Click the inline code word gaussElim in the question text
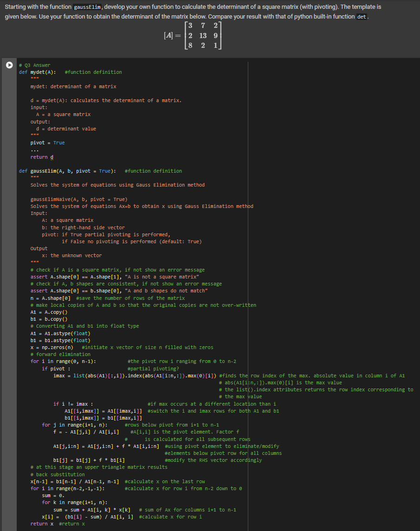 pyautogui.click(x=87, y=7)
